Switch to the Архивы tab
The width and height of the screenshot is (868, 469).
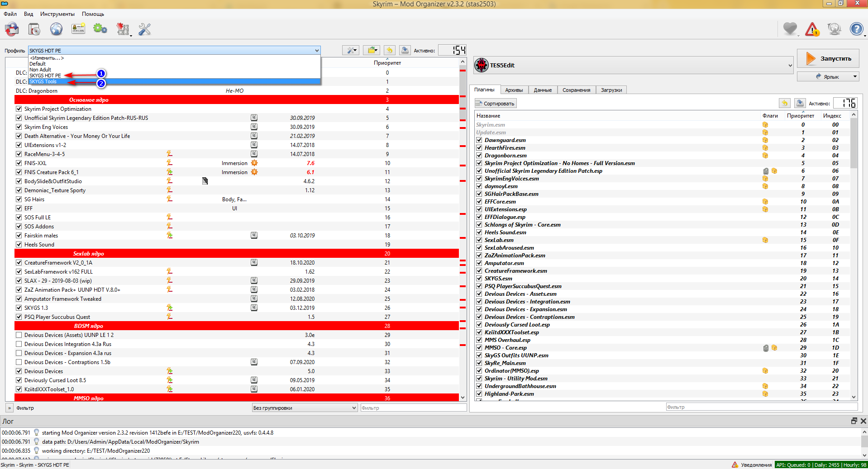(514, 90)
